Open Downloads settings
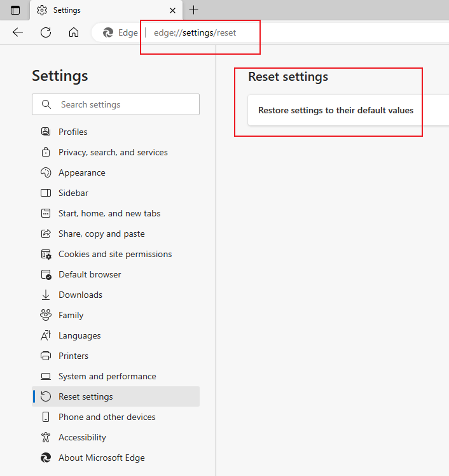This screenshot has width=449, height=476. pos(116,295)
